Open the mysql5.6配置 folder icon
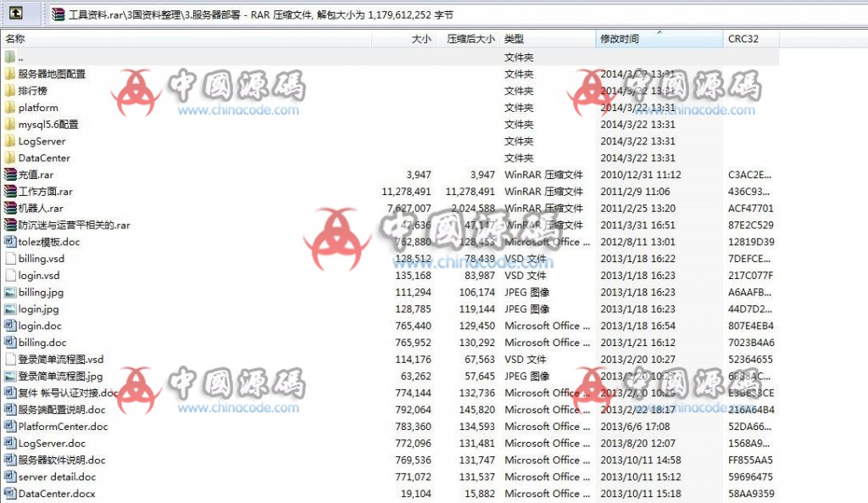The image size is (868, 503). (11, 124)
